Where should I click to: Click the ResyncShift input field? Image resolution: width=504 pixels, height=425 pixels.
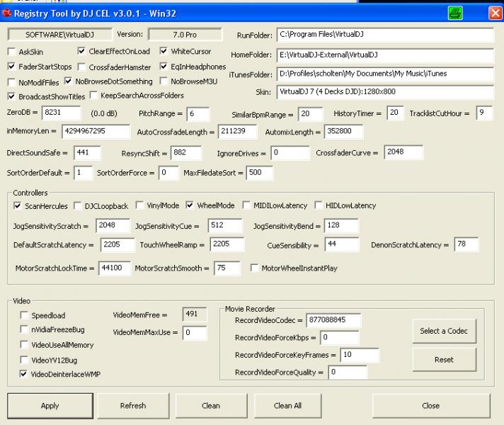(x=186, y=152)
